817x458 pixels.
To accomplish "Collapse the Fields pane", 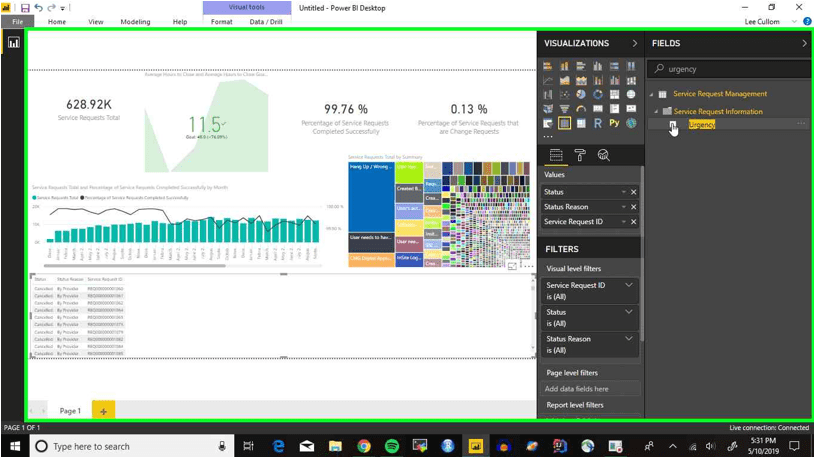I will point(804,43).
